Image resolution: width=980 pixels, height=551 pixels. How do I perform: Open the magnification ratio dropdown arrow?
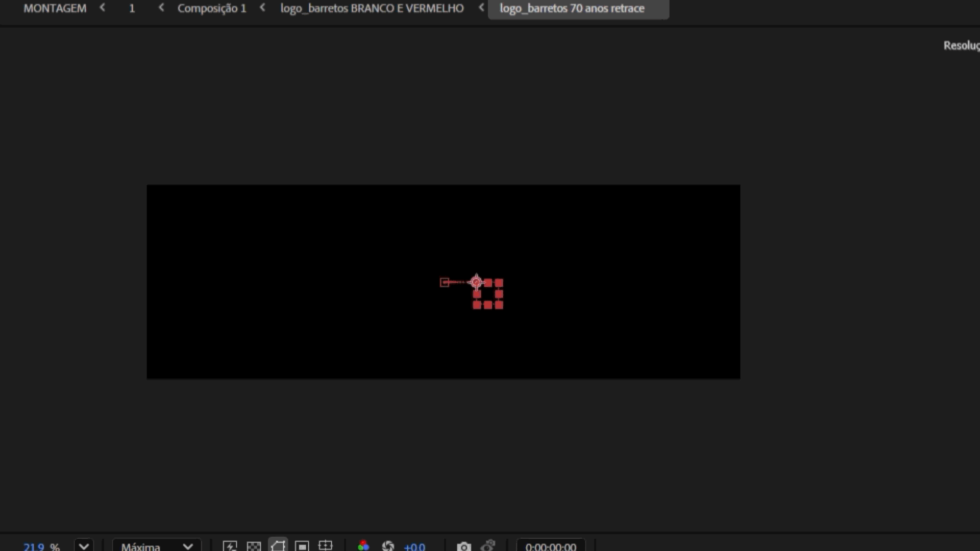point(84,546)
